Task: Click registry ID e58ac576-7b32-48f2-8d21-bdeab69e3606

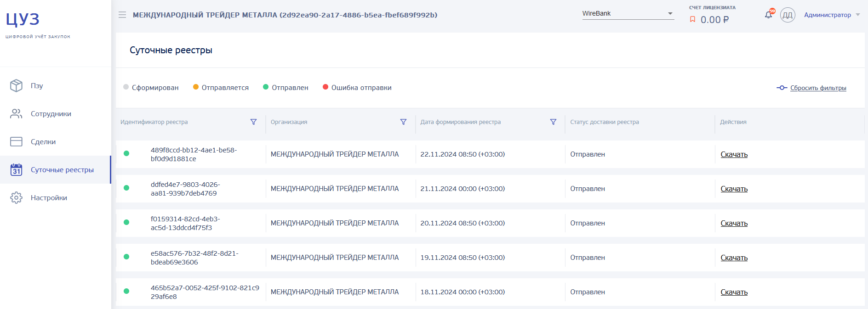Action: pos(194,258)
